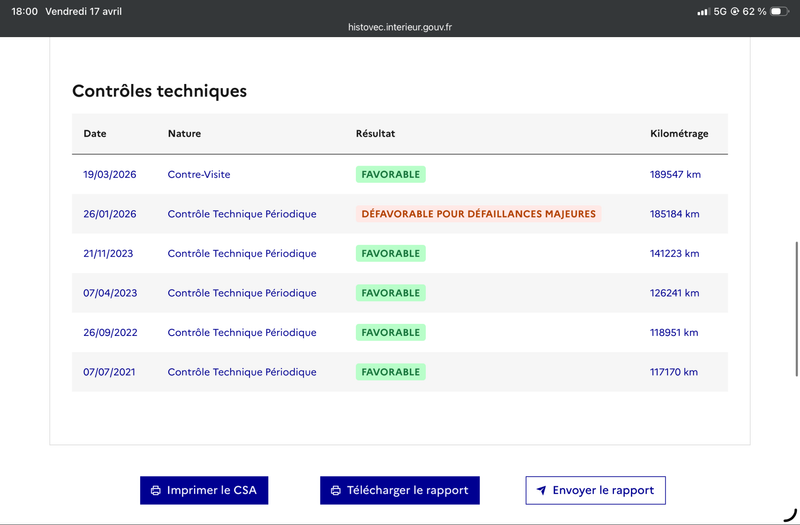Select mileage 118951 km
Viewport: 800px width, 525px height.
pos(674,333)
